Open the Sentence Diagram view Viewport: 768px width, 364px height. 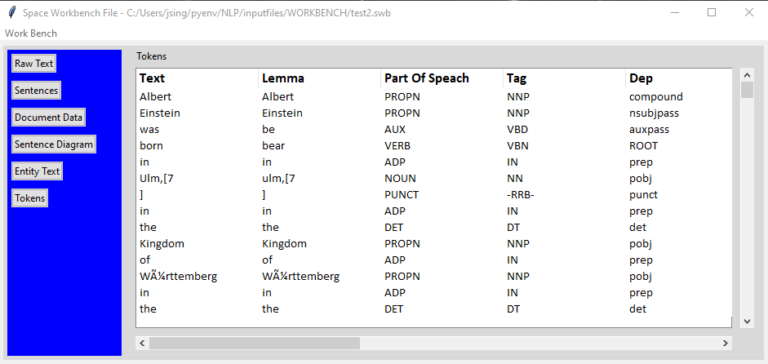pos(53,145)
